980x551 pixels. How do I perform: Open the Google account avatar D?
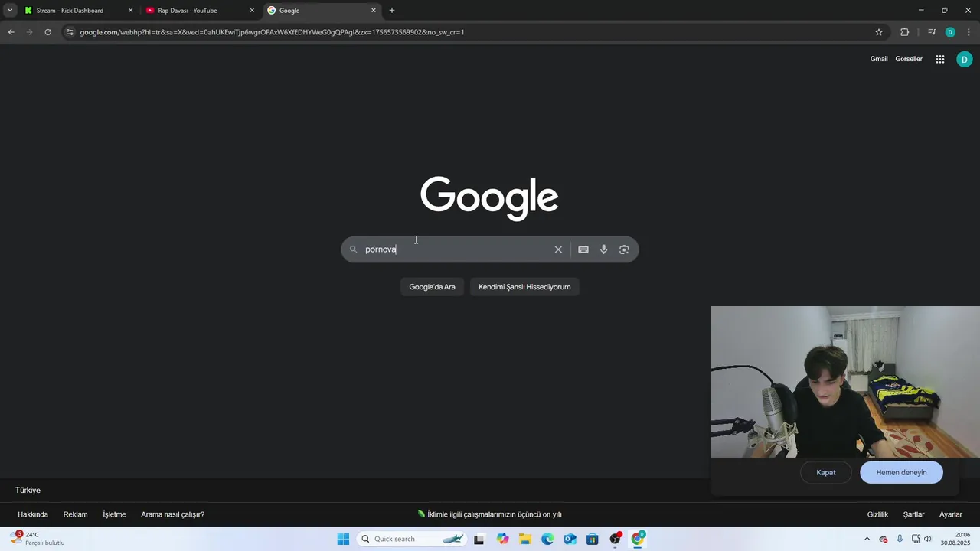coord(965,59)
